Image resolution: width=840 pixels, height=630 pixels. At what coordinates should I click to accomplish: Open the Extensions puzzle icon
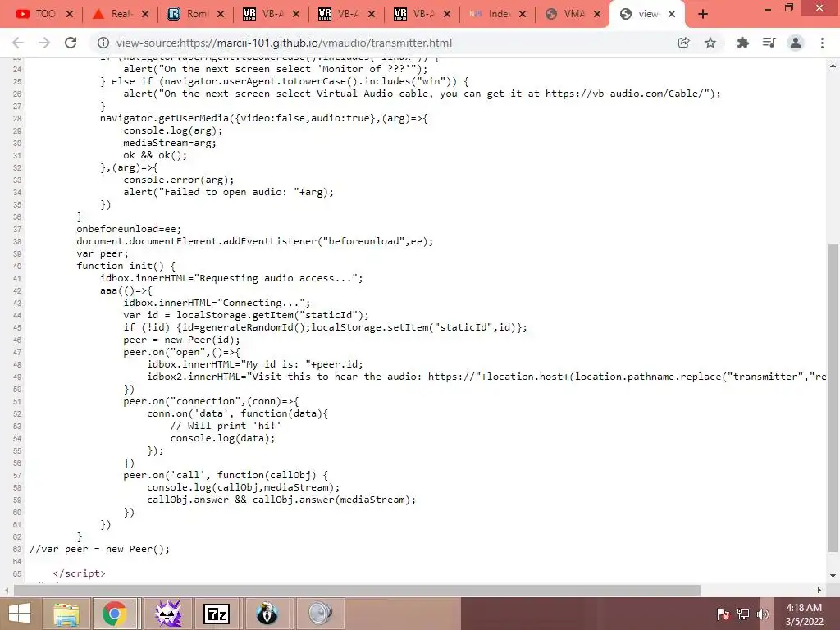click(x=742, y=43)
